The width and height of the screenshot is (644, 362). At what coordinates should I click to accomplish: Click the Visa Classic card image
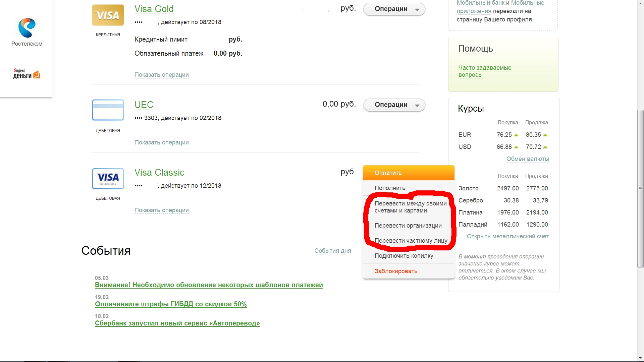108,179
